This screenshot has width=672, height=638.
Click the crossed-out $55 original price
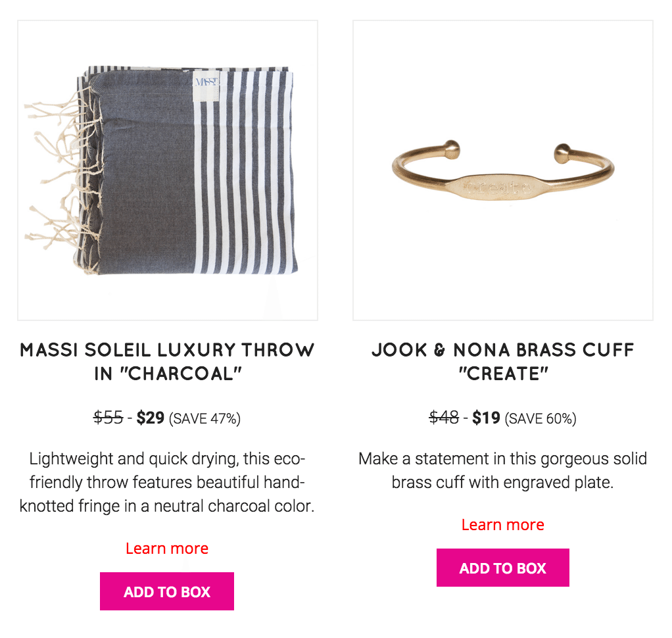tap(108, 418)
